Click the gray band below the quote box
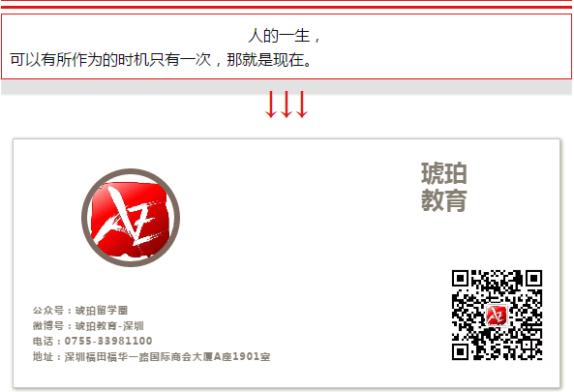Viewport: 574px width, 392px height. click(x=287, y=87)
